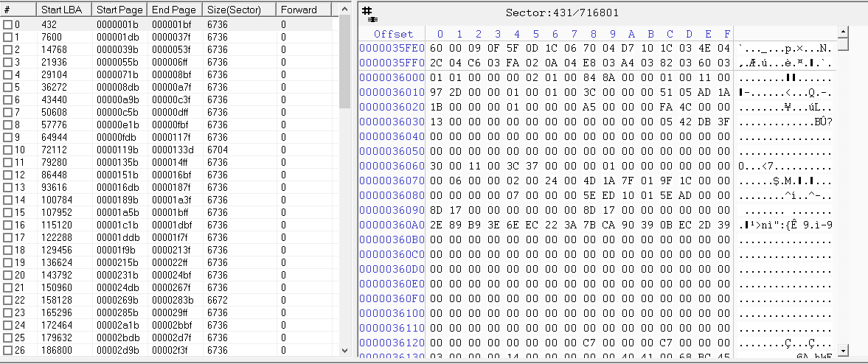Tick the checkbox for row 1
The height and width of the screenshot is (364, 868).
pyautogui.click(x=7, y=37)
